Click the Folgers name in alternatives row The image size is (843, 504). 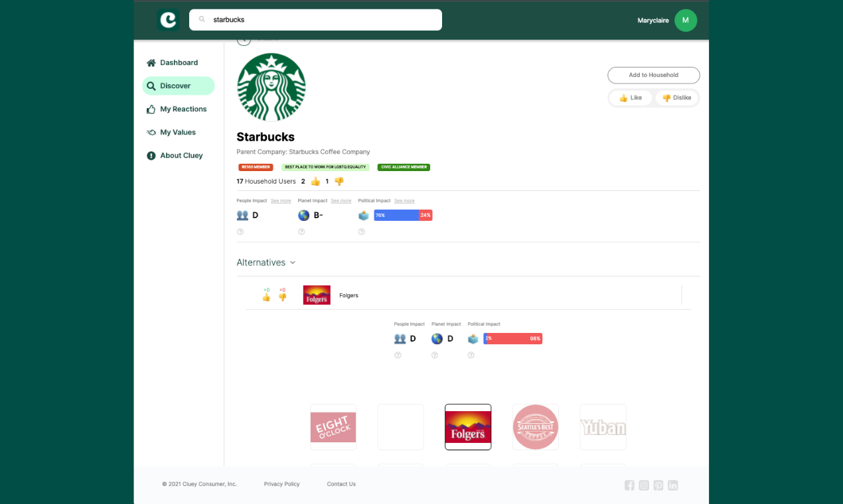click(348, 295)
